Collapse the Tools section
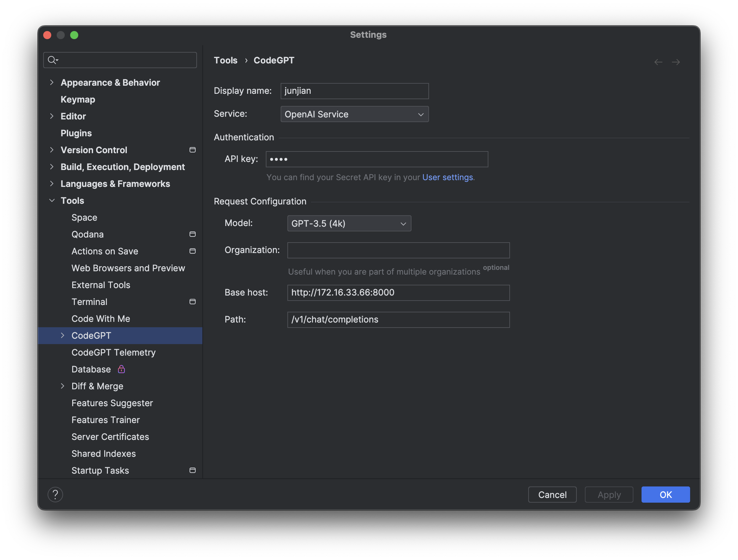 52,200
